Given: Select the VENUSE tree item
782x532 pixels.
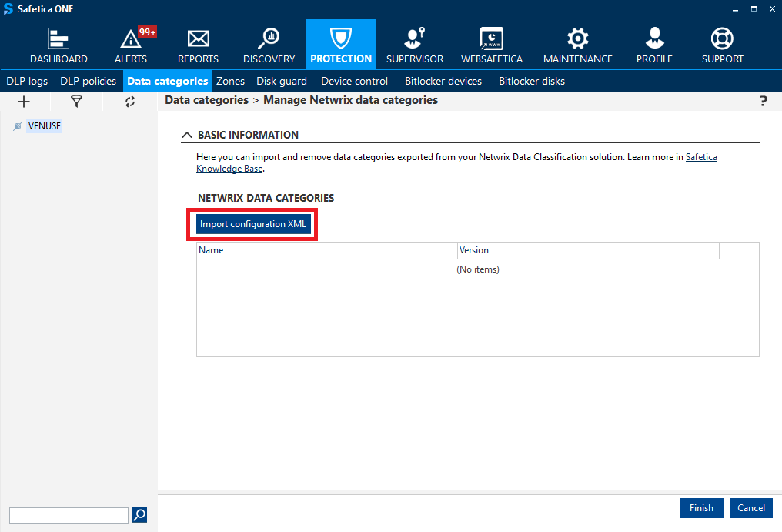Looking at the screenshot, I should pyautogui.click(x=45, y=125).
